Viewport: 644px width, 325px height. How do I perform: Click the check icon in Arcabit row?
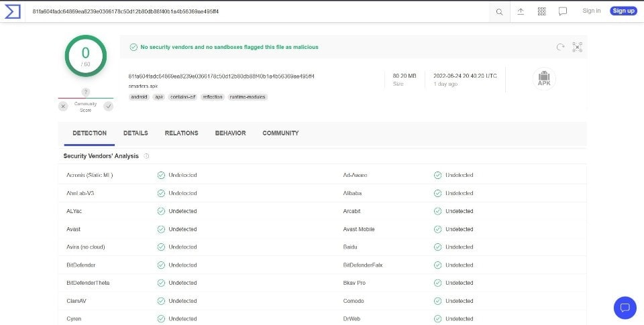pos(438,211)
